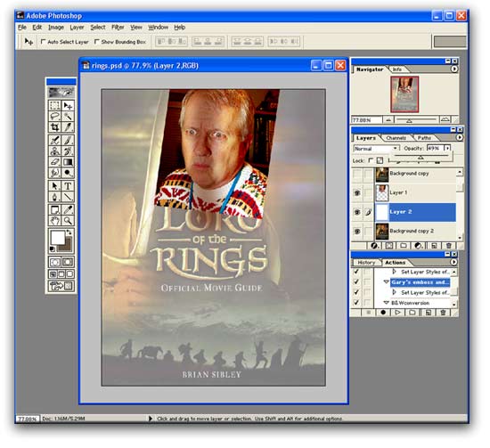This screenshot has height=448, width=490.
Task: Select the Magic Wand tool
Action: pos(68,116)
